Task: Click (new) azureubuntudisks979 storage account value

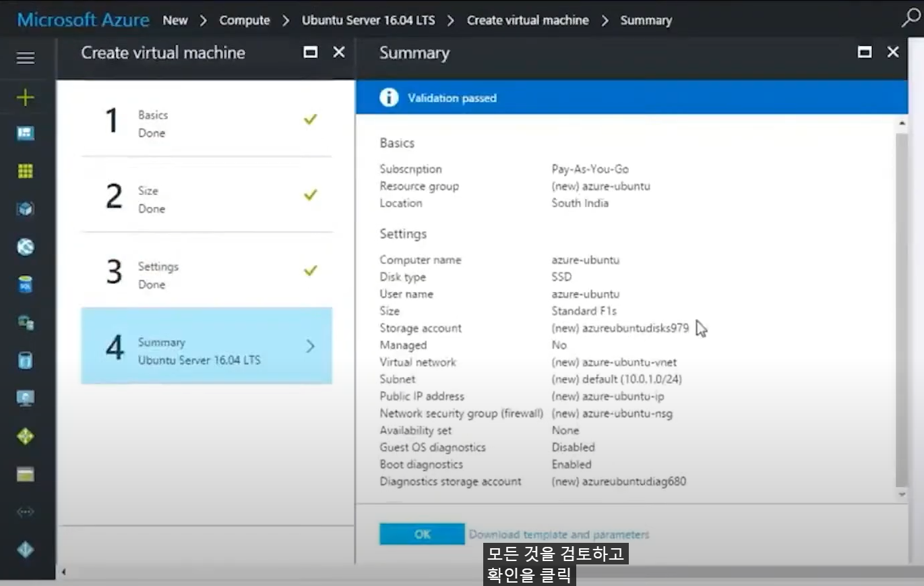Action: click(x=620, y=328)
